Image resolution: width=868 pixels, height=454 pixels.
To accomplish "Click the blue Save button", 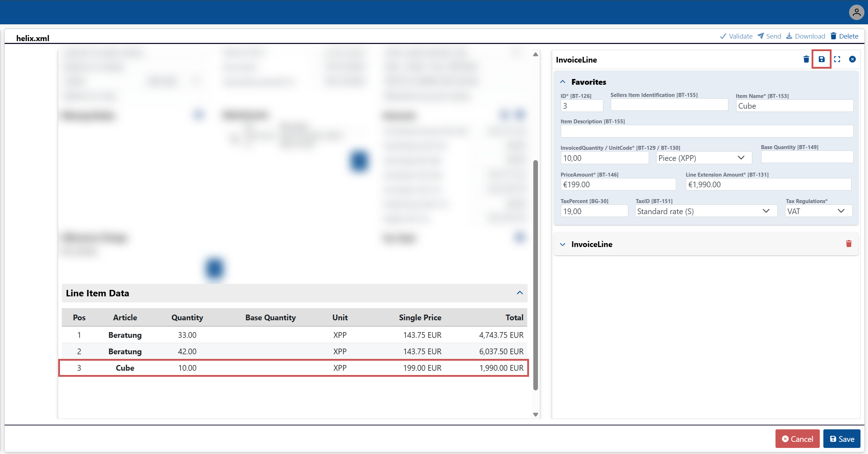I will (842, 439).
